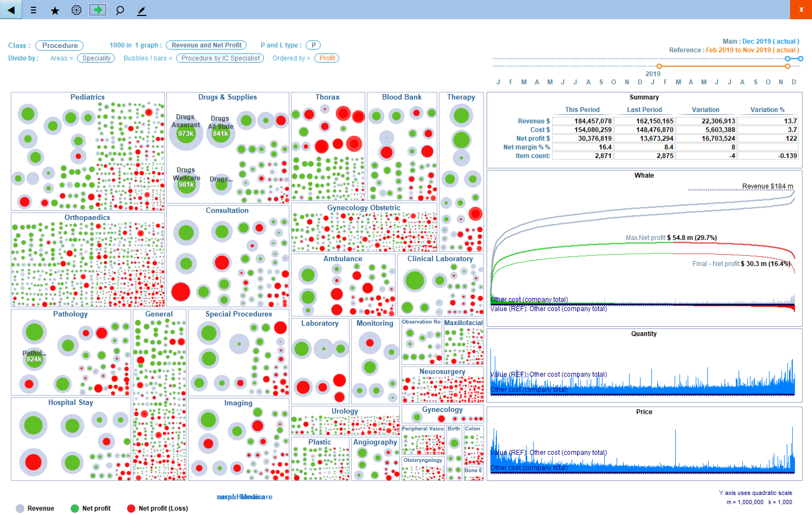This screenshot has width=812, height=515.
Task: Open Procedure by IC Specialist selector
Action: [220, 58]
